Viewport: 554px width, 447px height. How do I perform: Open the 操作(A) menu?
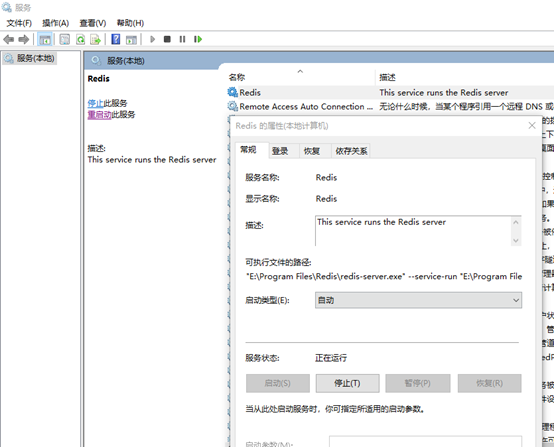(55, 23)
